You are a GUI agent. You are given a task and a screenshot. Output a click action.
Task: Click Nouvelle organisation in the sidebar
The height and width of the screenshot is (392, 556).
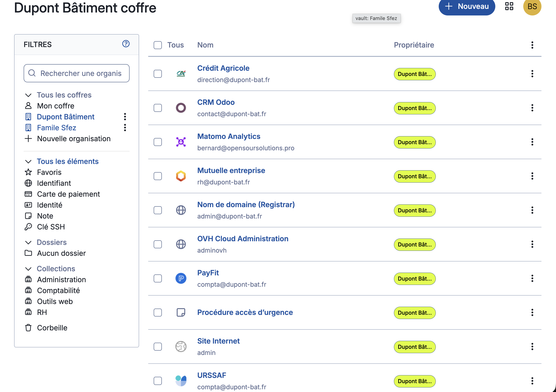pyautogui.click(x=74, y=138)
